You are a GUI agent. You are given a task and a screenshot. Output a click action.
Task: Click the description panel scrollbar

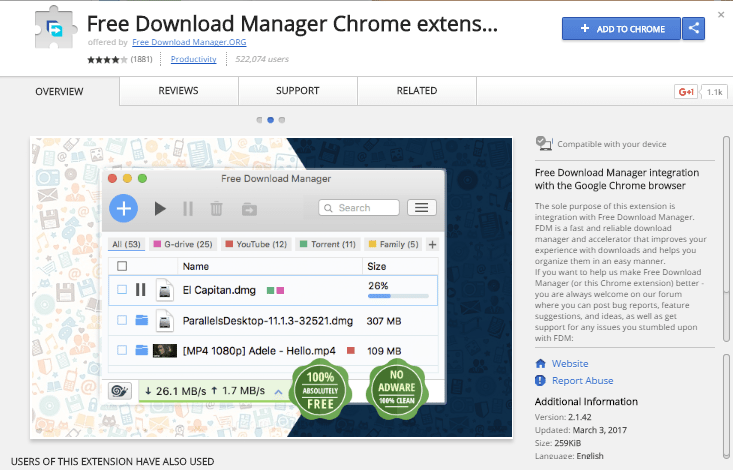[726, 239]
